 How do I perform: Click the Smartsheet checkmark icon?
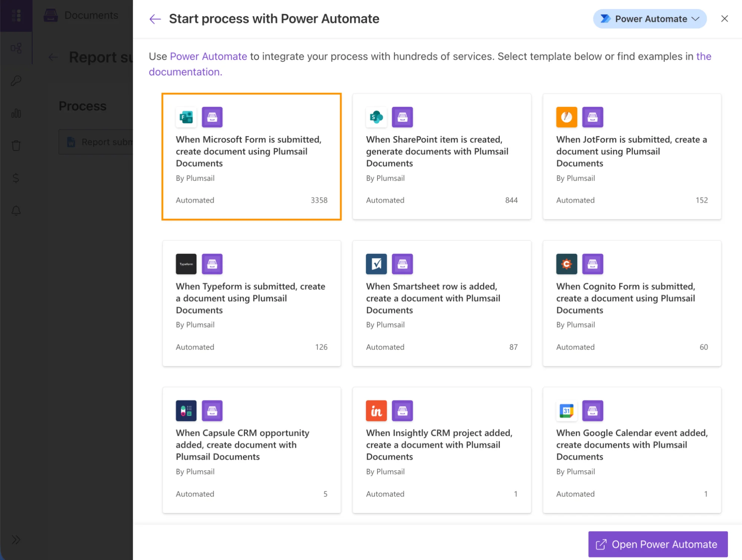[x=376, y=264]
